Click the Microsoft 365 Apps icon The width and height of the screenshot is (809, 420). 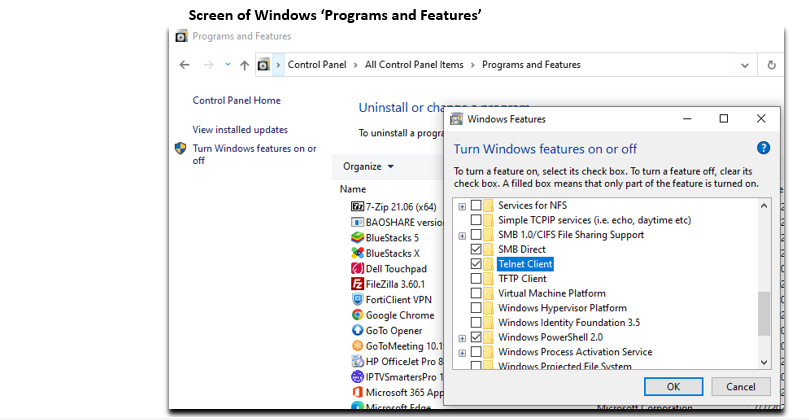357,393
